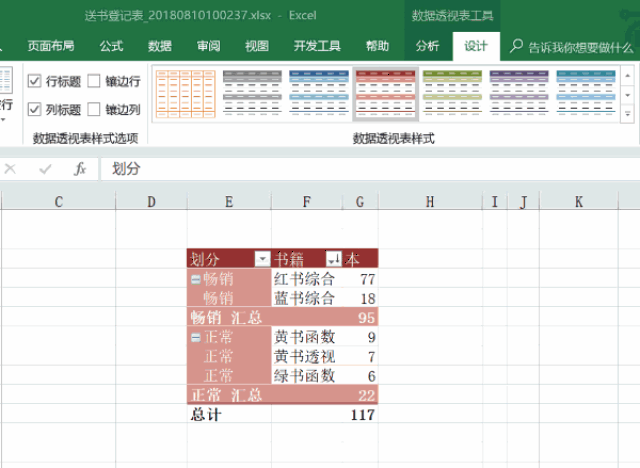The width and height of the screenshot is (640, 468).
Task: Open the 视图 tab
Action: point(257,46)
